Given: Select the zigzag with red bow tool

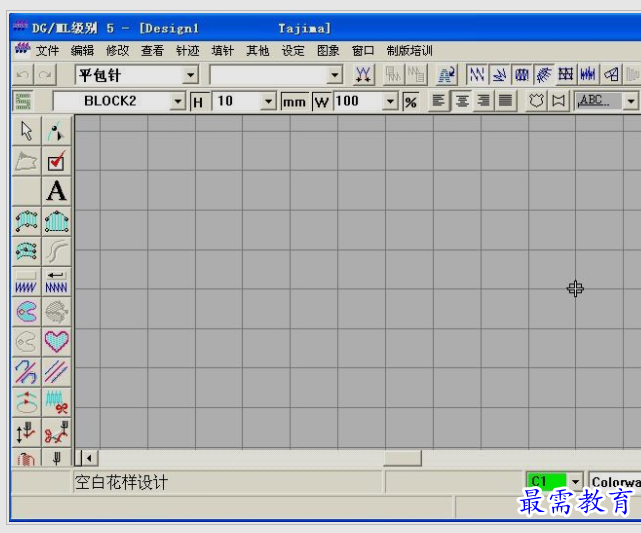Looking at the screenshot, I should [56, 402].
